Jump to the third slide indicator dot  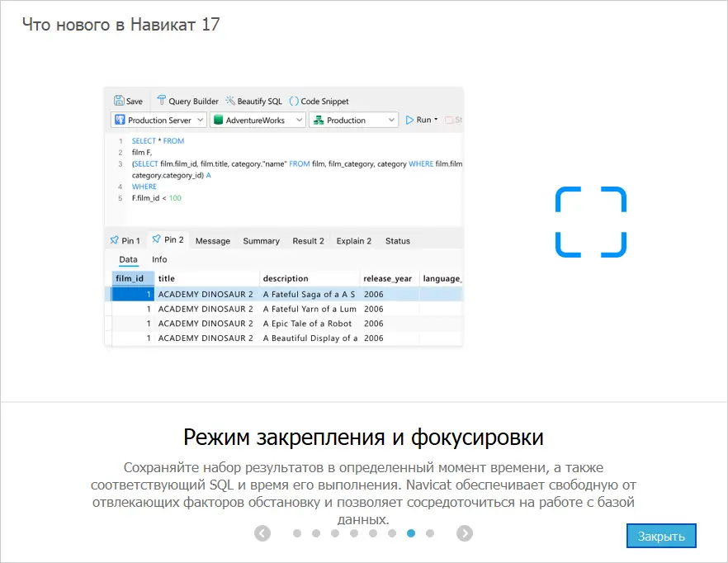click(x=335, y=533)
